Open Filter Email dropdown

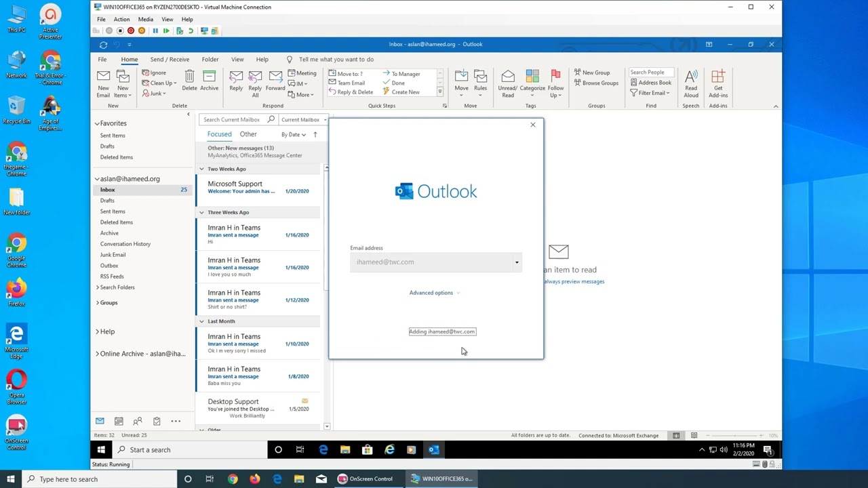tap(650, 93)
